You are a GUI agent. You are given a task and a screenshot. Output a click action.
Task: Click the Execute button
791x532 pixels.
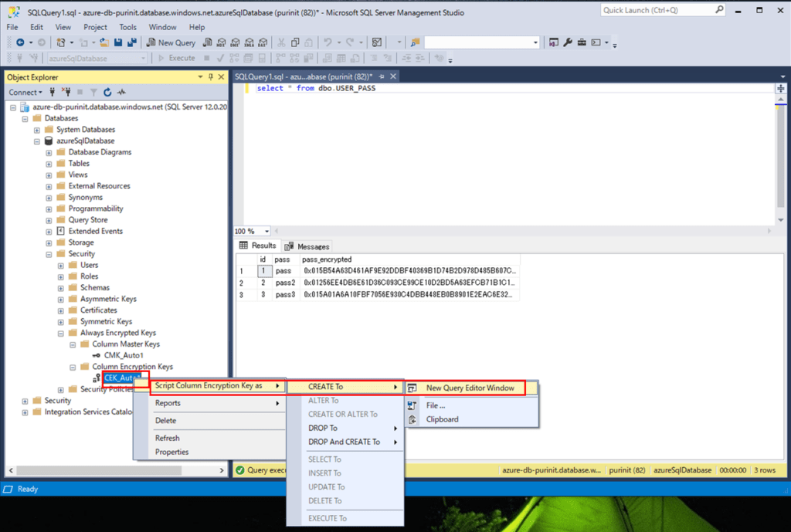point(177,59)
